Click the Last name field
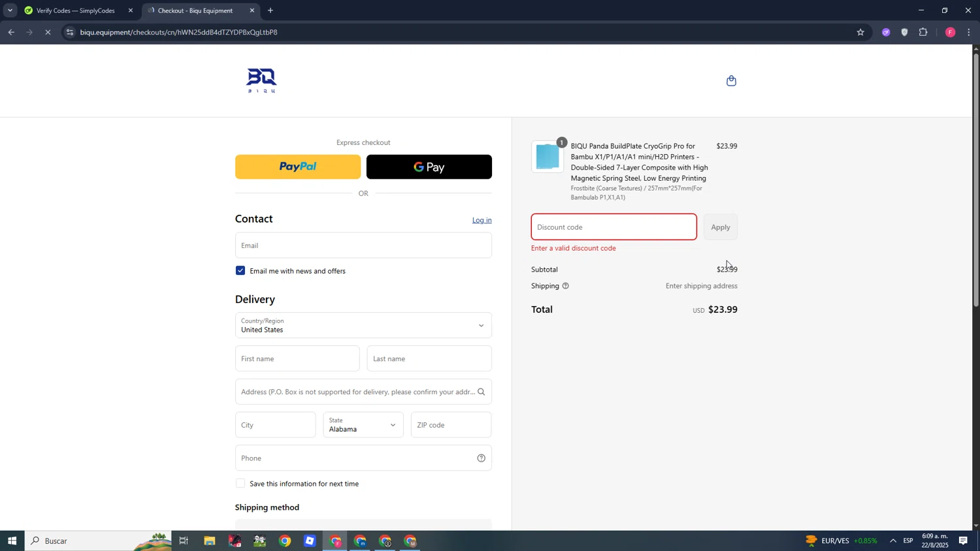This screenshot has width=980, height=551. (429, 359)
